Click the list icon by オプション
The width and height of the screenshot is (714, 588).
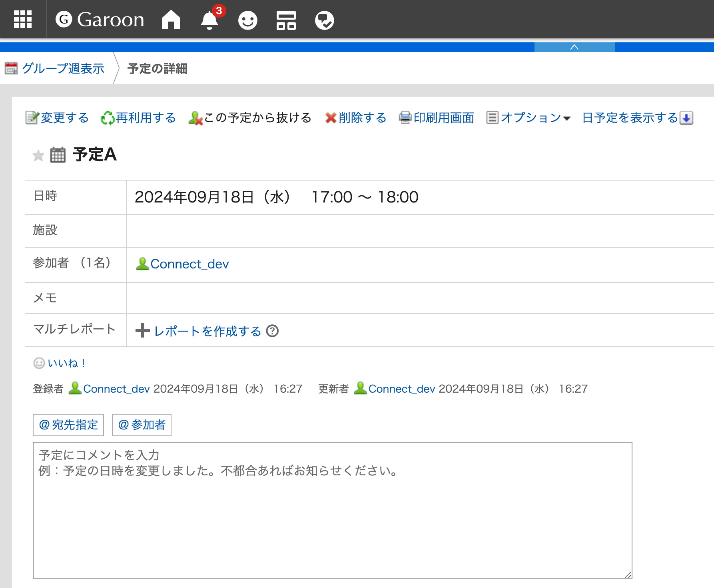tap(493, 118)
